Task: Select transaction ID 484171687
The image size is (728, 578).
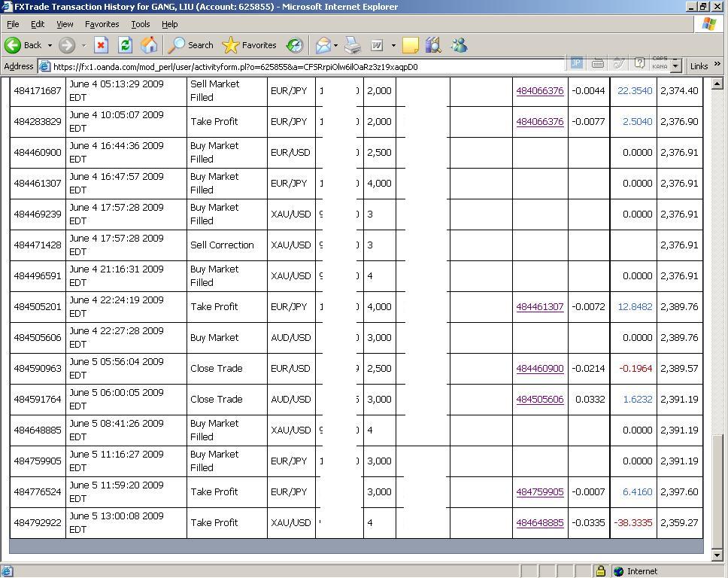Action: point(38,90)
